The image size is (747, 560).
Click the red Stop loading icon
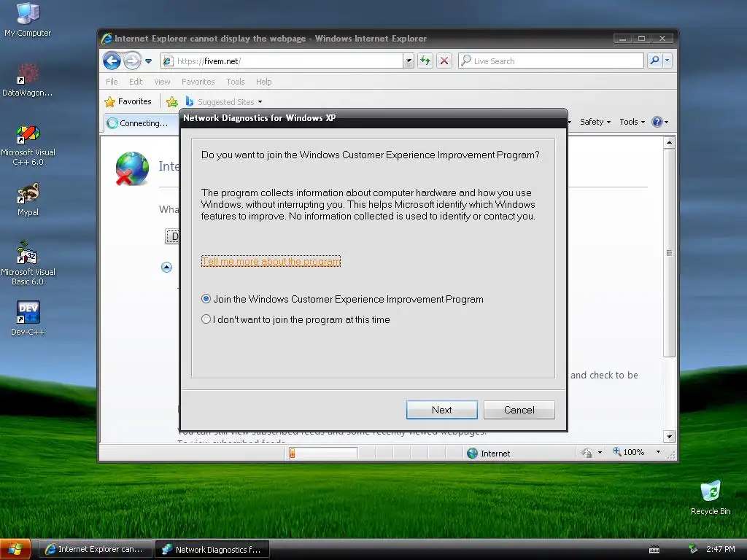pyautogui.click(x=444, y=61)
